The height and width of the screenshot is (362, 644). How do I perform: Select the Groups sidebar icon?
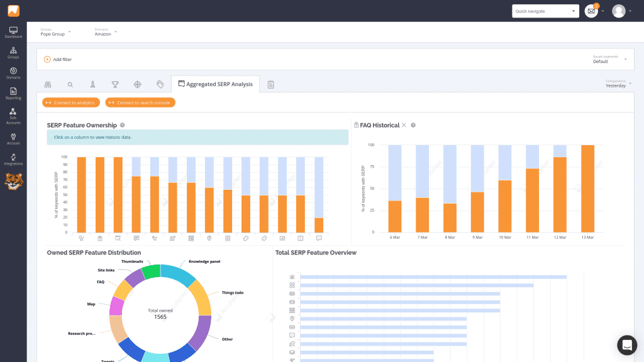[x=13, y=53]
